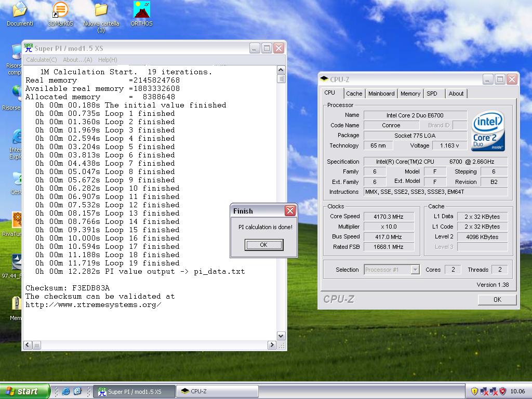Screen dimensions: 532x399
Task: Click the Intel Core 2 Duo logo
Action: (x=488, y=131)
